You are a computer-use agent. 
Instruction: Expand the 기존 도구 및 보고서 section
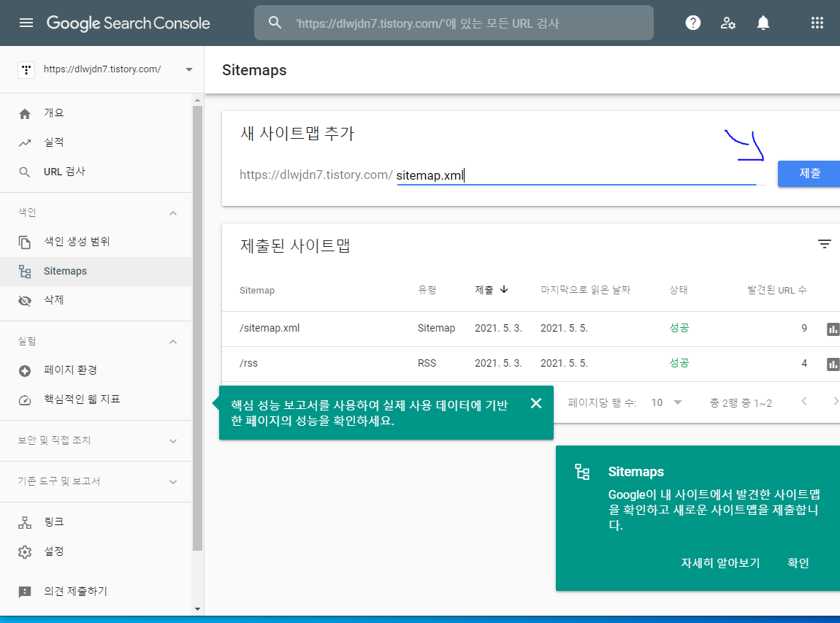(x=173, y=481)
